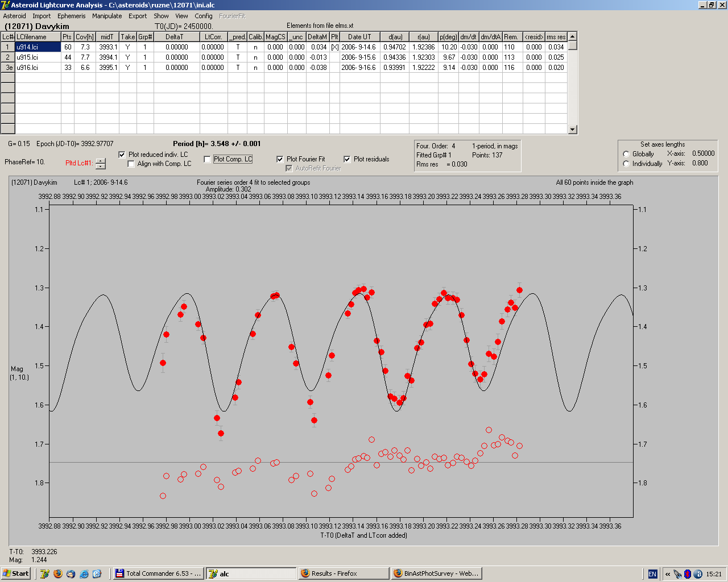Click the [X] Plt cell in row 1

pyautogui.click(x=335, y=47)
